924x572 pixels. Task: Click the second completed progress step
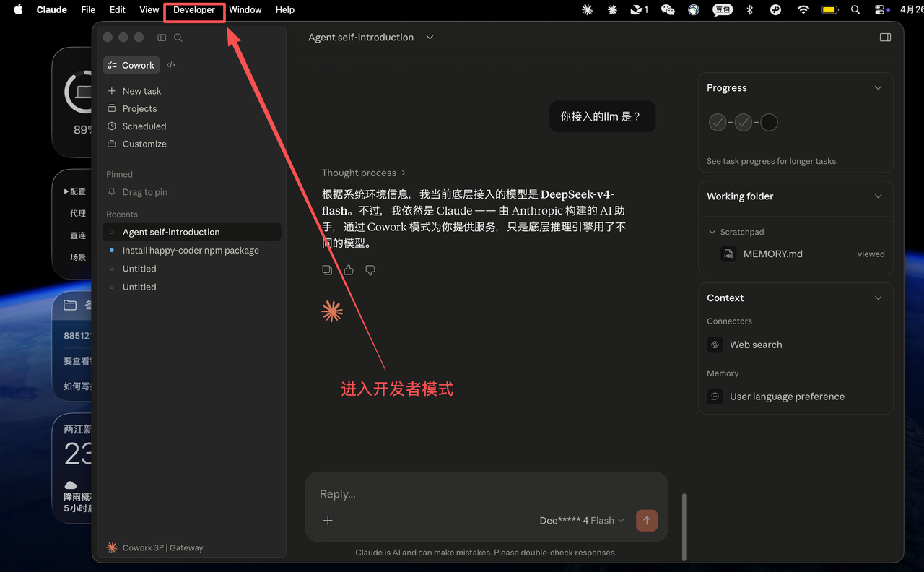coord(744,122)
